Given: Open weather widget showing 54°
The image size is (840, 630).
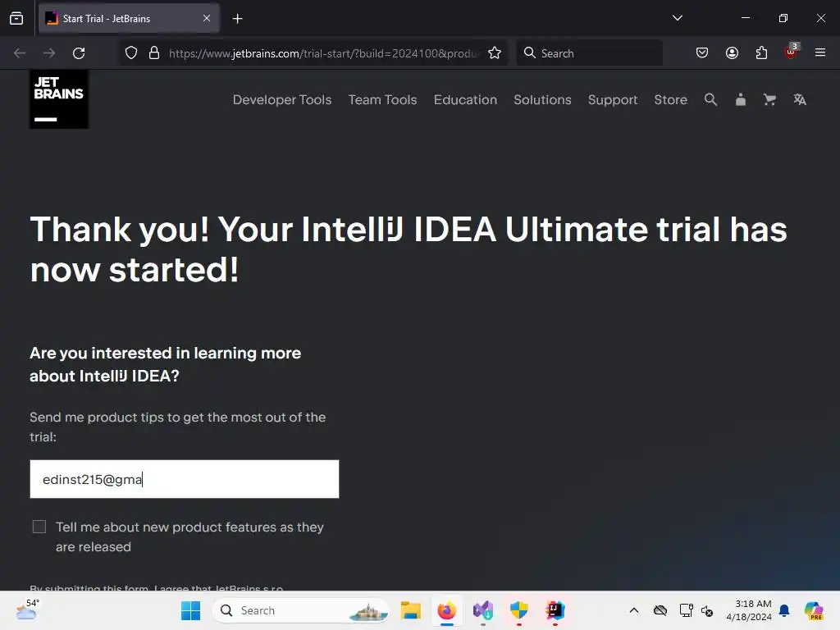Looking at the screenshot, I should coord(27,609).
